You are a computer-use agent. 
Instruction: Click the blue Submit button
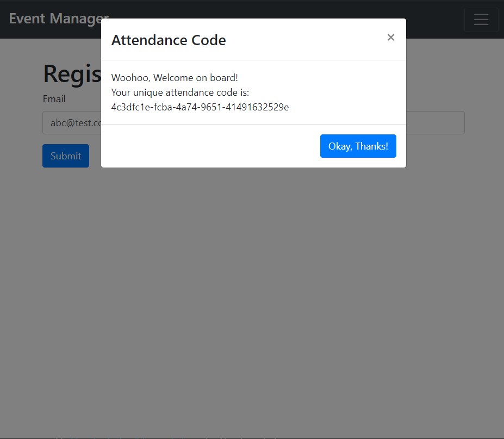point(66,156)
